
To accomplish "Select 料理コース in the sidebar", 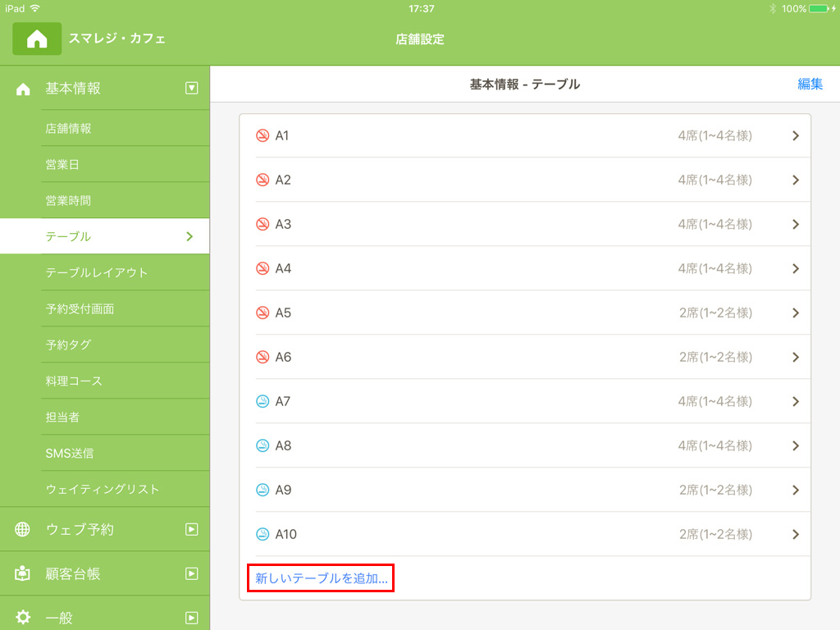I will [x=104, y=381].
